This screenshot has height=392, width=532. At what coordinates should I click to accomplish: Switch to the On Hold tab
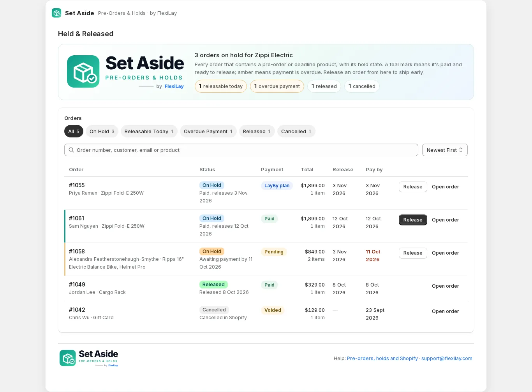click(102, 131)
